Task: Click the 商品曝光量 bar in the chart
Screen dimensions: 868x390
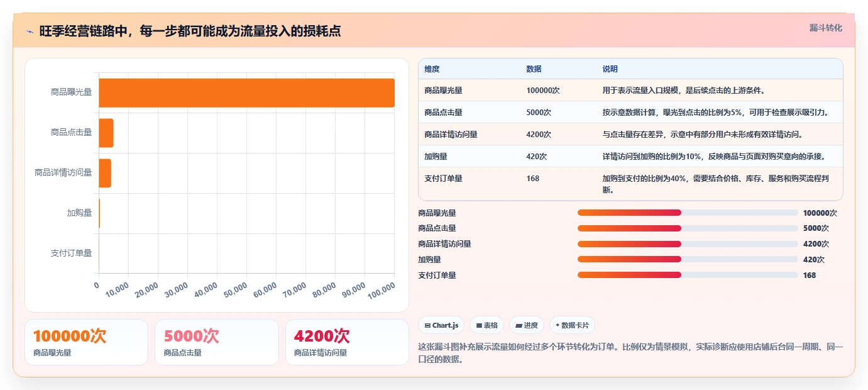Action: pos(246,92)
